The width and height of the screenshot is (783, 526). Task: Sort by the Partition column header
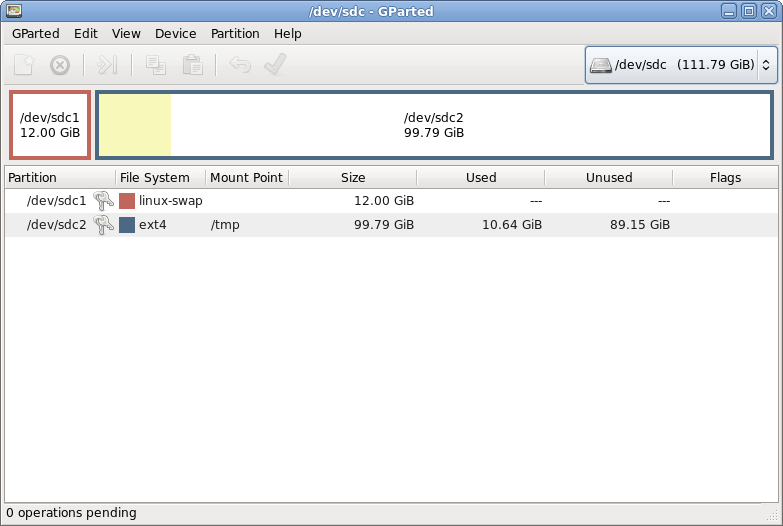coord(60,178)
